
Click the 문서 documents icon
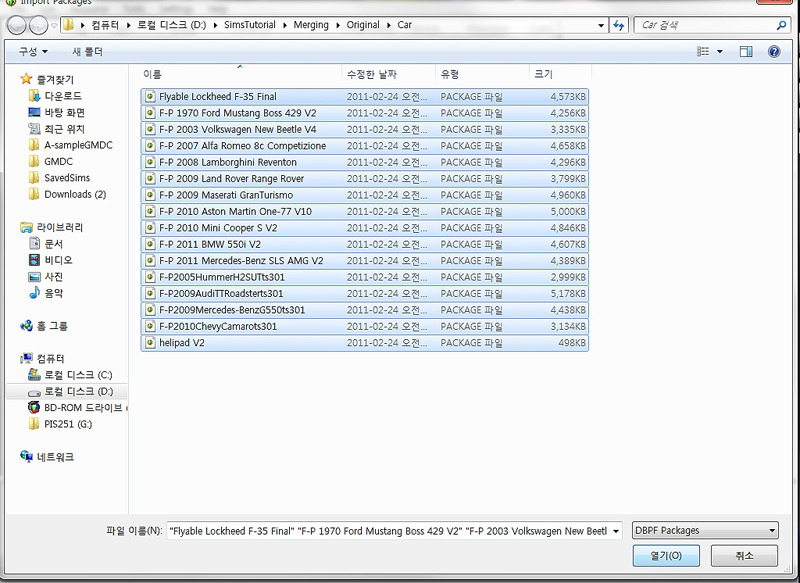tap(34, 243)
